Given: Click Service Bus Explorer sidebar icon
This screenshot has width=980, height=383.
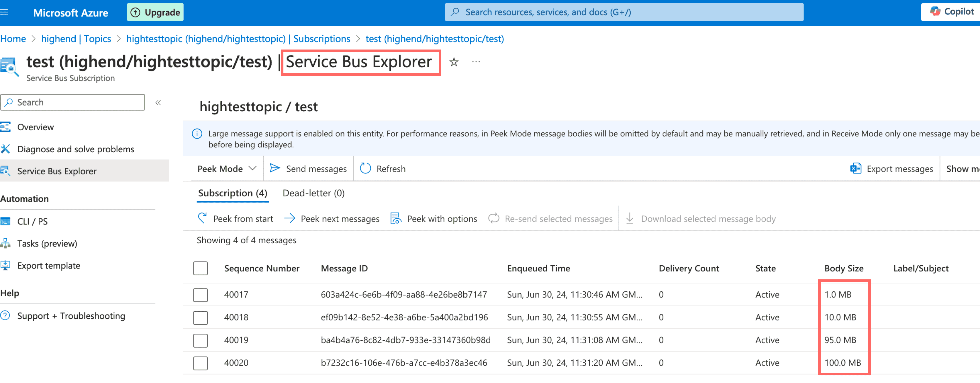Looking at the screenshot, I should pos(5,171).
